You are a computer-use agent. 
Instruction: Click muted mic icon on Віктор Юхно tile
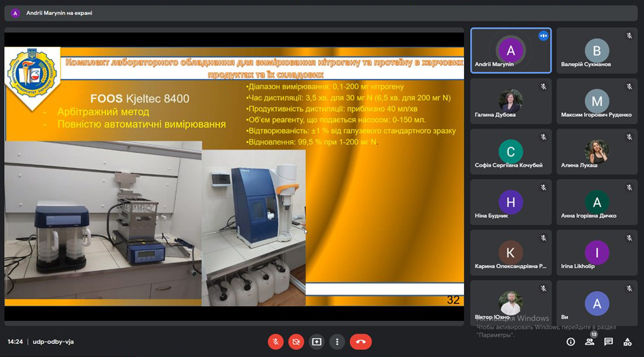(543, 289)
